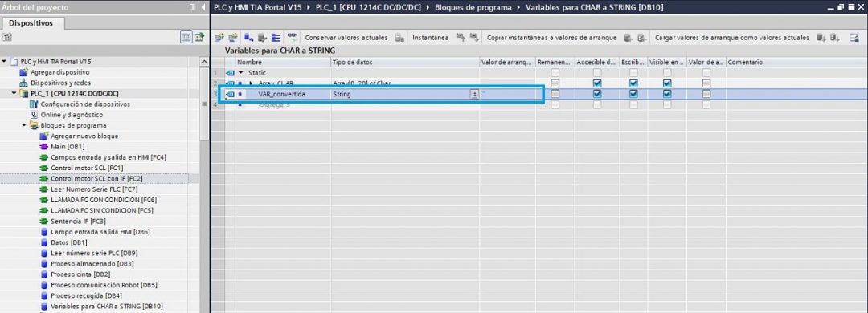Click the Conservar valores actuales button
Screen dimensions: 868x313
pos(346,38)
